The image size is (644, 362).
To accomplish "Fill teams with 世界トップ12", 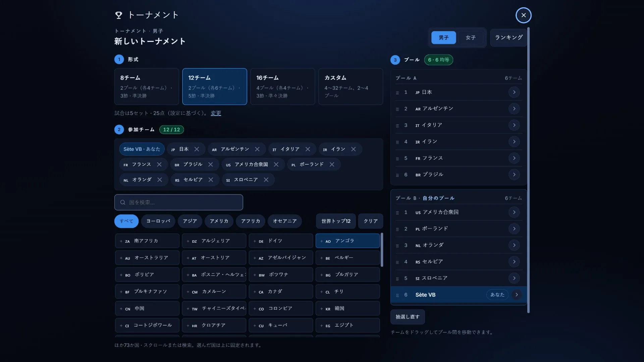I will 336,221.
